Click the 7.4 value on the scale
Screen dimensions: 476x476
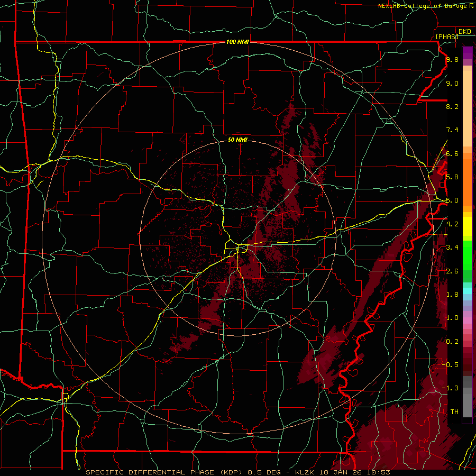point(452,130)
